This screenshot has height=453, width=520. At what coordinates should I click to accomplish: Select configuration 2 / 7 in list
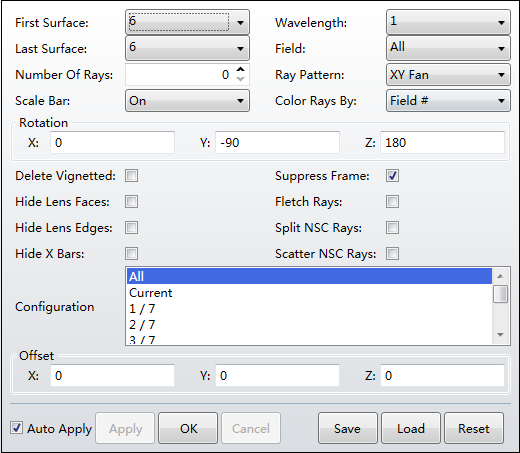point(309,325)
